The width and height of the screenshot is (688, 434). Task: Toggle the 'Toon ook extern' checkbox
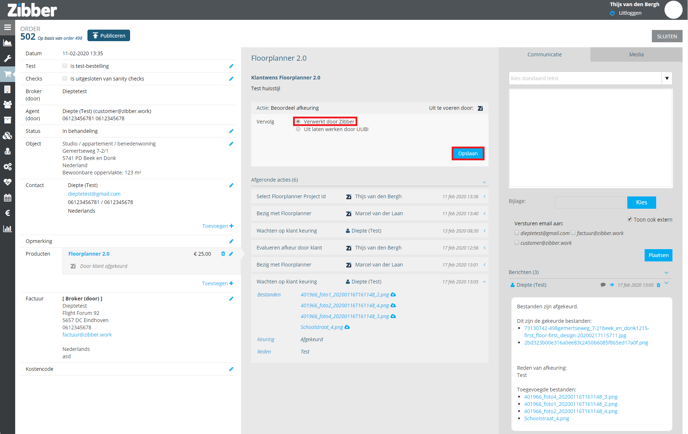[629, 219]
